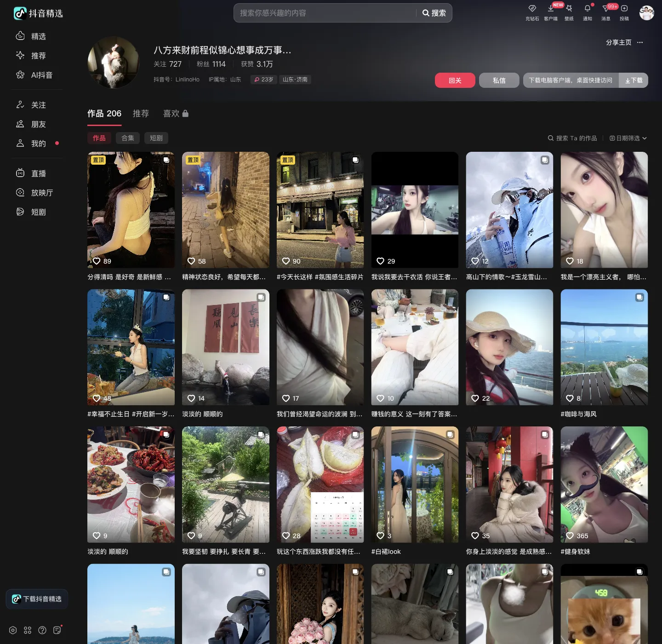
Task: Open video 我们曾经渴望命运的波澜
Action: point(320,347)
